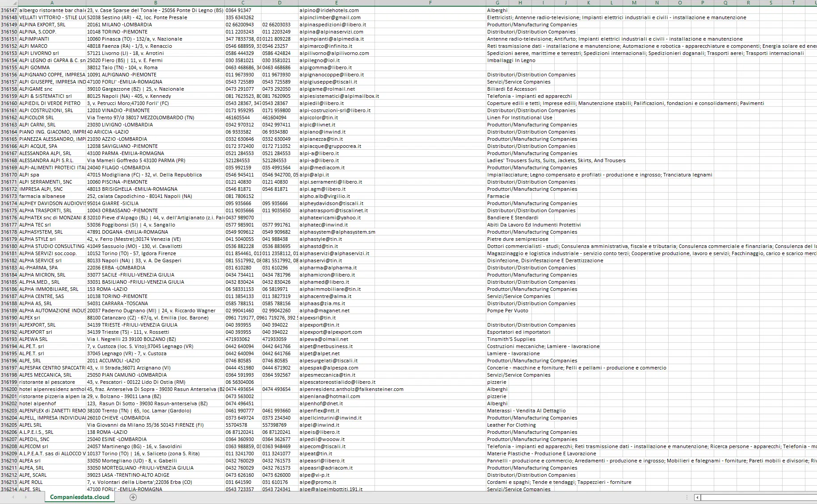Click email alpewa@olmail.net
817x504 pixels.
pyautogui.click(x=336, y=339)
